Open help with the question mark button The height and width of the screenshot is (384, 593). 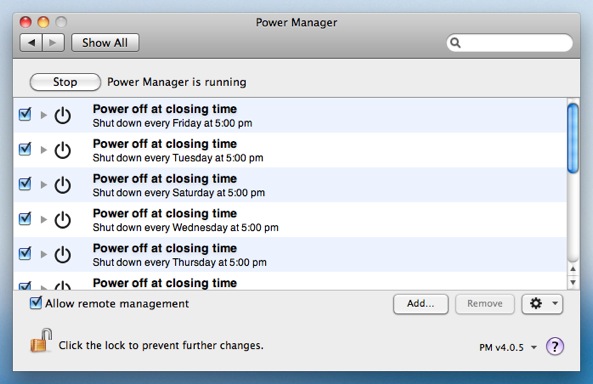click(x=555, y=346)
